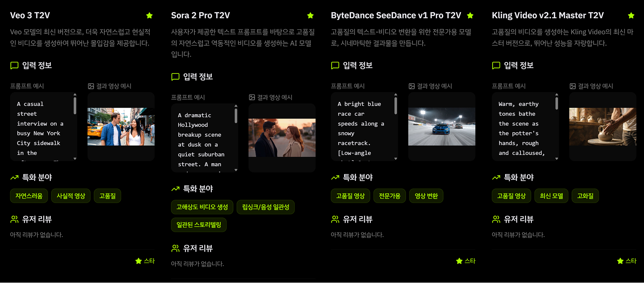Toggle favorite star on Sora 2 Pro T2V
This screenshot has width=644, height=283.
pyautogui.click(x=310, y=16)
